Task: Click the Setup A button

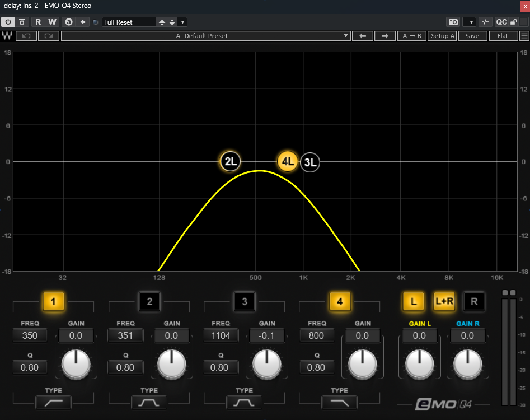Action: click(443, 36)
